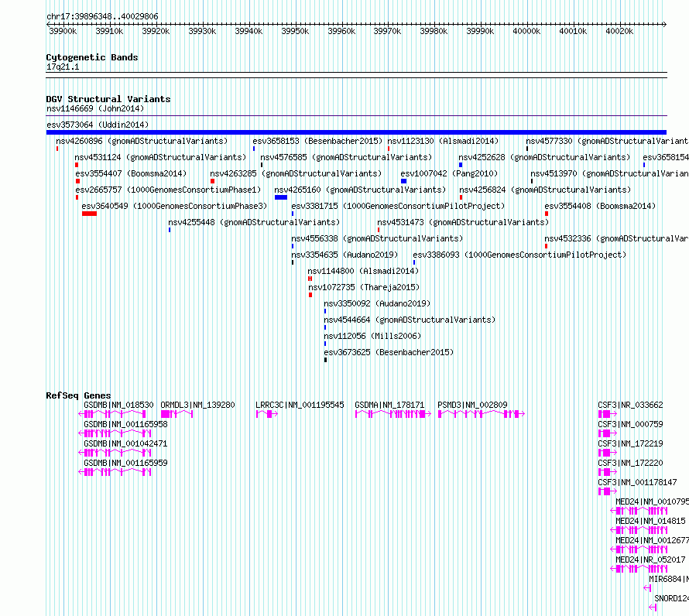Select esv3554408 (Boomsma2014) label
Screen dimensions: 689x616
coord(600,206)
